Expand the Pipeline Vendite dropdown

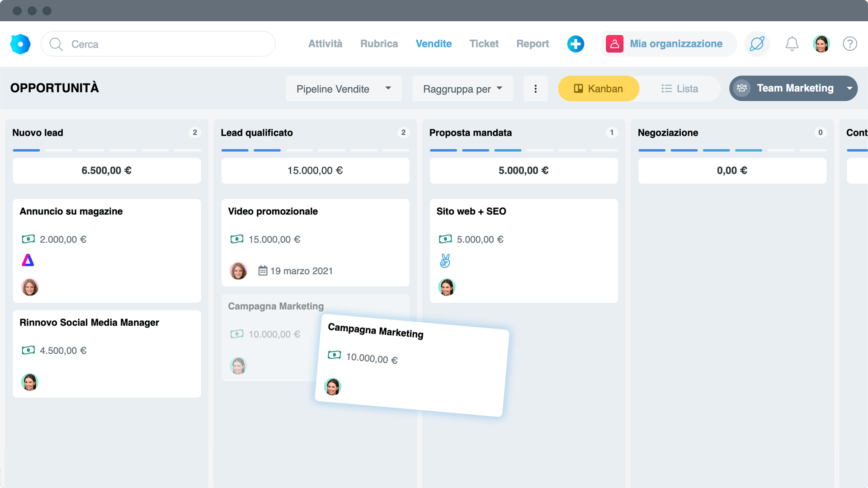click(344, 89)
